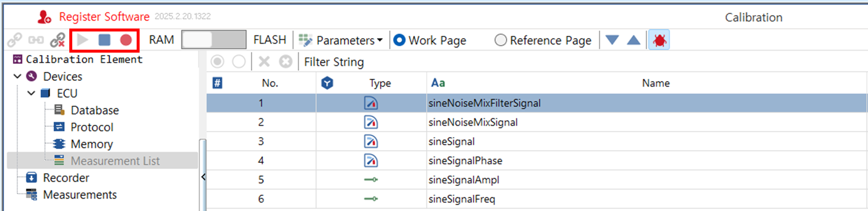Click the Measurements table icon in tree
868x211 pixels.
pos(31,194)
